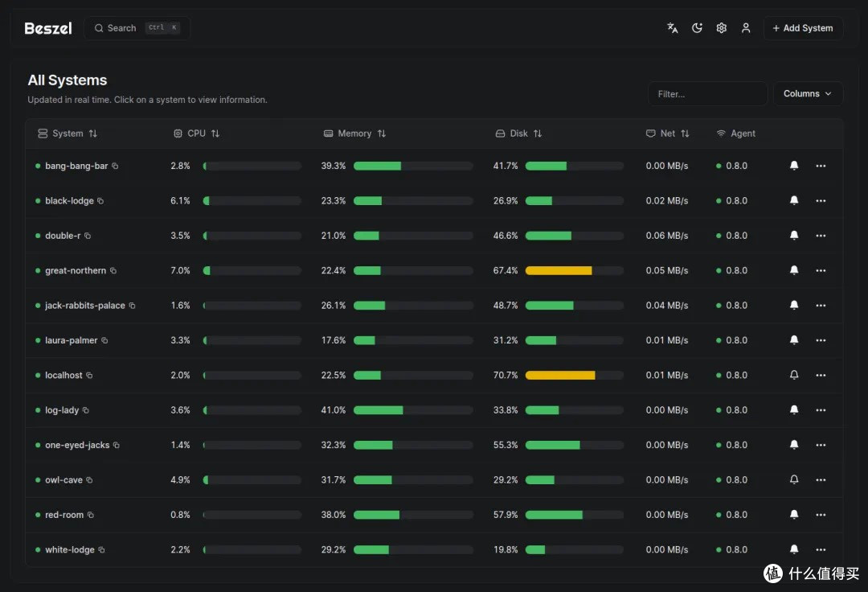Open the user account icon
Viewport: 868px width, 592px height.
tap(746, 27)
